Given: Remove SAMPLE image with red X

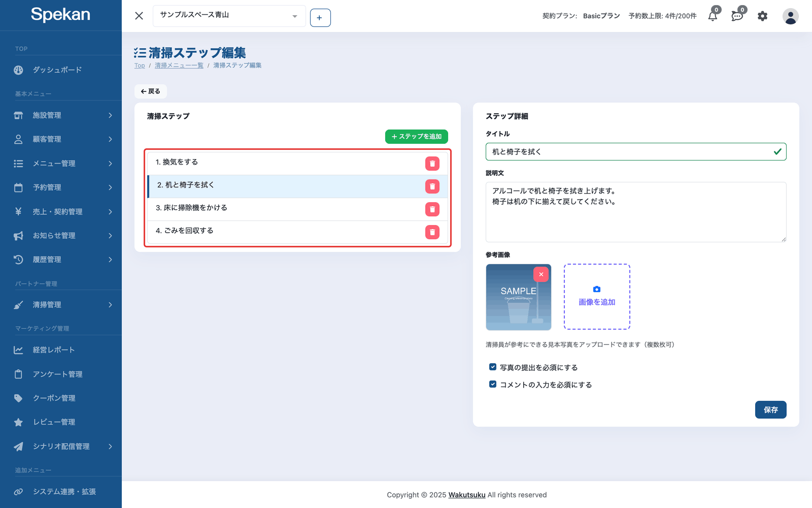Looking at the screenshot, I should coord(541,274).
